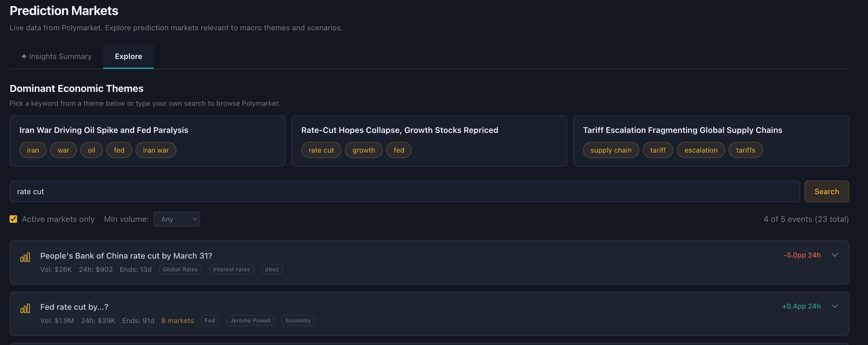Uncheck the Active markets only checkbox
This screenshot has height=345, width=868.
coord(13,219)
